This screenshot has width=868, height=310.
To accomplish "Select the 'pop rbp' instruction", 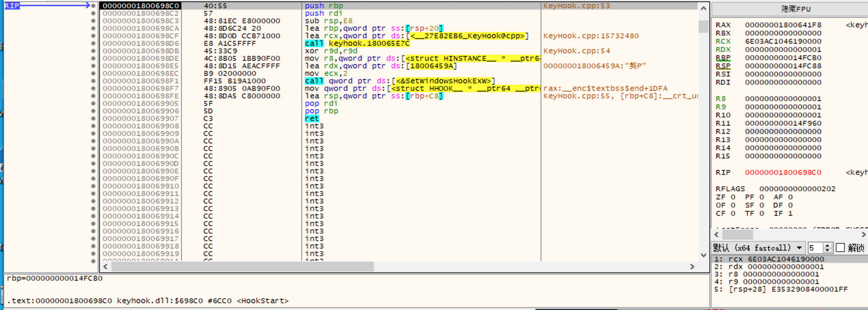I will (321, 111).
